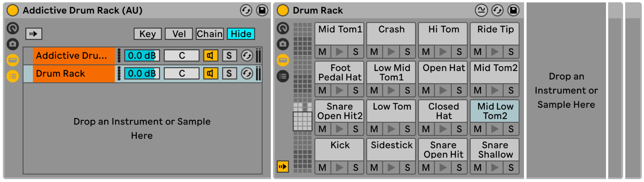The image size is (644, 182).
Task: Click Drum Rack drop instrument area
Action: click(x=566, y=91)
